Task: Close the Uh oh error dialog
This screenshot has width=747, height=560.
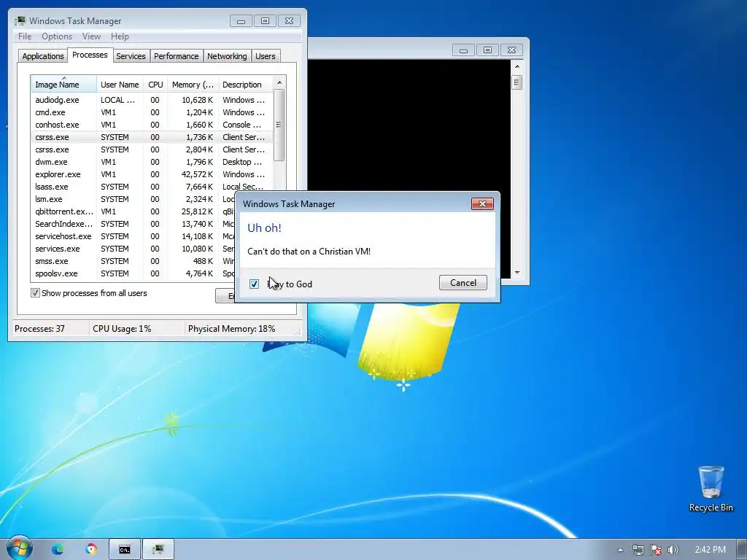Action: click(x=482, y=204)
